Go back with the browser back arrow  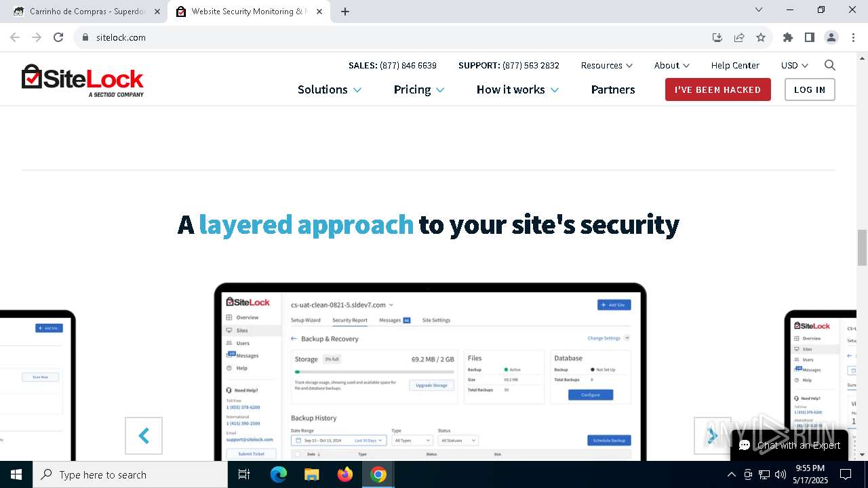(x=15, y=37)
